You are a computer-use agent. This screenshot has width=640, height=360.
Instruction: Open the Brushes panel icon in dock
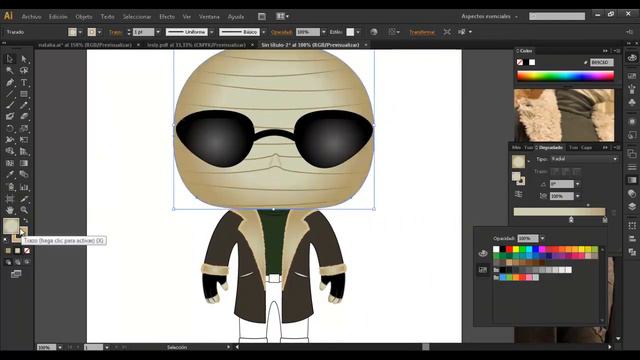coord(632,89)
